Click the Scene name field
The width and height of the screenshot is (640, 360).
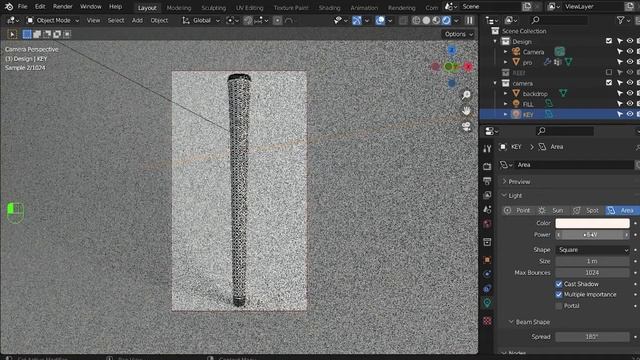point(491,7)
